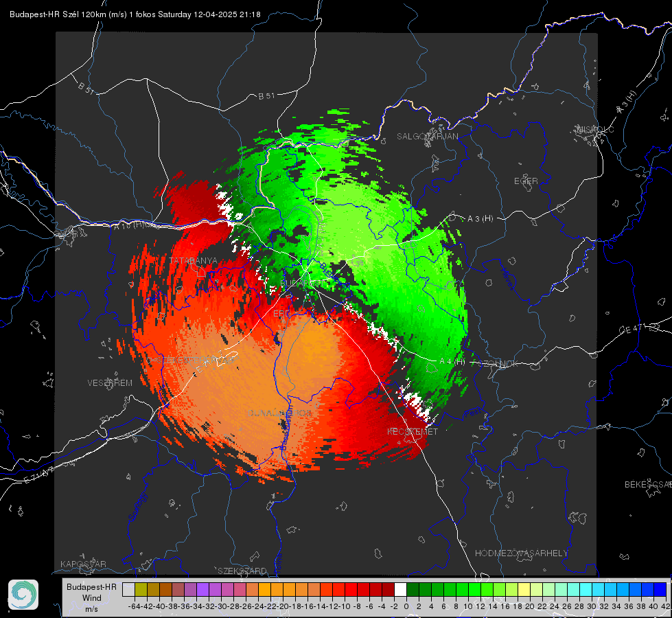Click the radar title text with date 12-04-2025

[135, 14]
